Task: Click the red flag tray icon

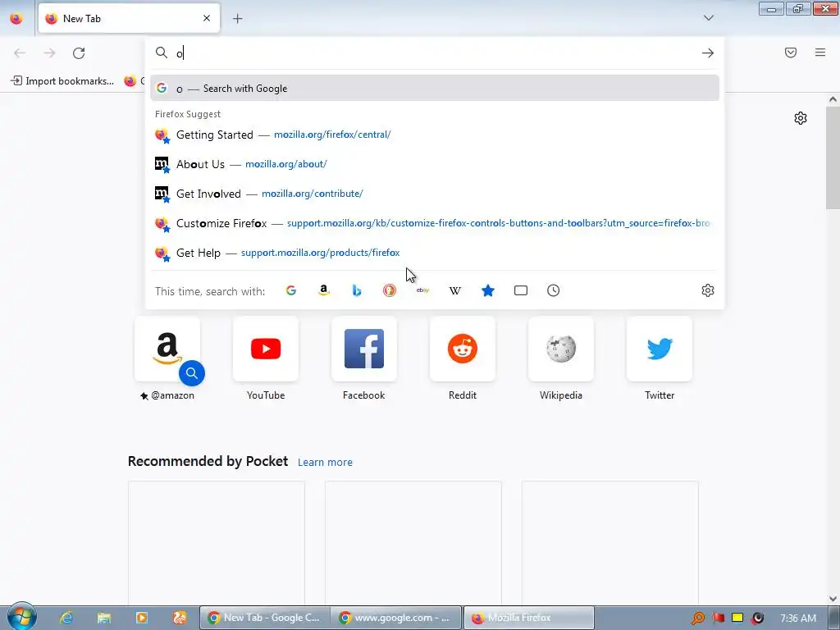Action: coord(718,619)
